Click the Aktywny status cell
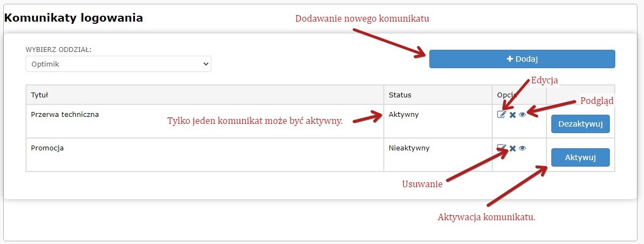Viewport: 644px width, 244px height. 404,115
